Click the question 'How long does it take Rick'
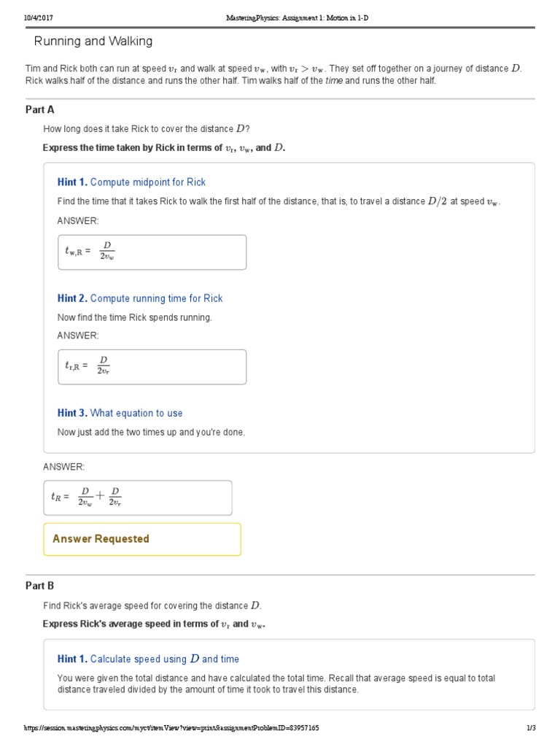Screen dimensions: 560x747 pos(147,129)
